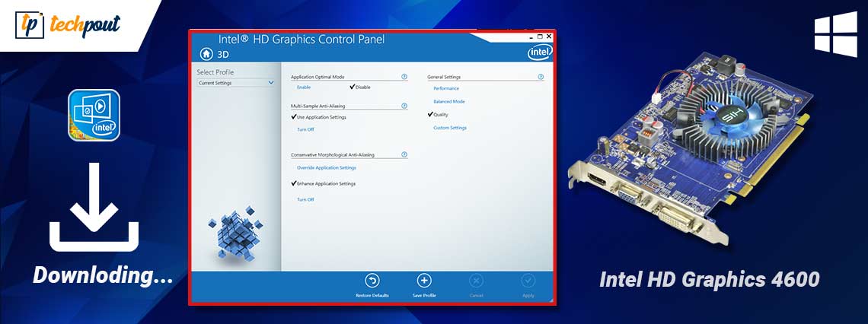Screen dimensions: 868x324
Task: Choose Balanced Mode in General Settings
Action: [x=449, y=102]
